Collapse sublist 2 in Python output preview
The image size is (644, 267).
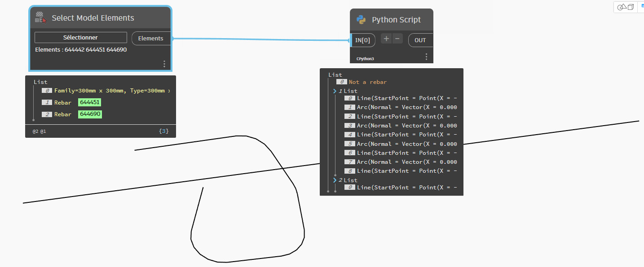click(x=335, y=180)
